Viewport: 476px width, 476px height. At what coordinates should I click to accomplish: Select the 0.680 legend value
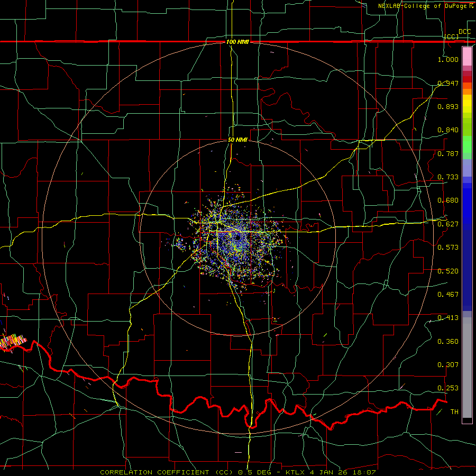pyautogui.click(x=448, y=200)
